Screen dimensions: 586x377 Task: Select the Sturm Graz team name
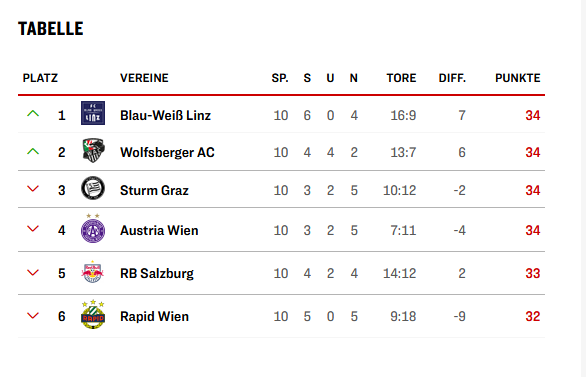coord(154,191)
